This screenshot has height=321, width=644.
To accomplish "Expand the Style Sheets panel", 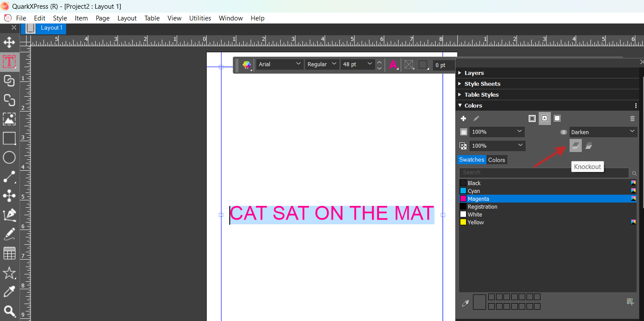I will point(482,84).
